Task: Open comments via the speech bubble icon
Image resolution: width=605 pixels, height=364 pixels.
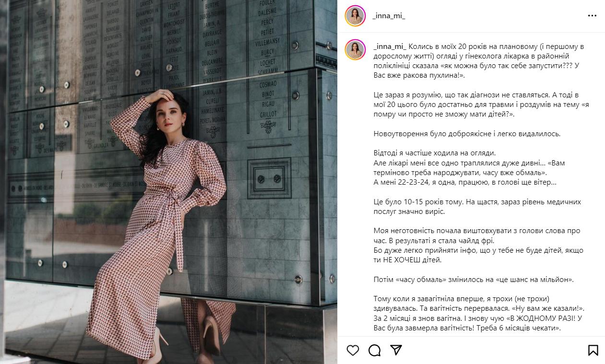Action: [x=375, y=350]
